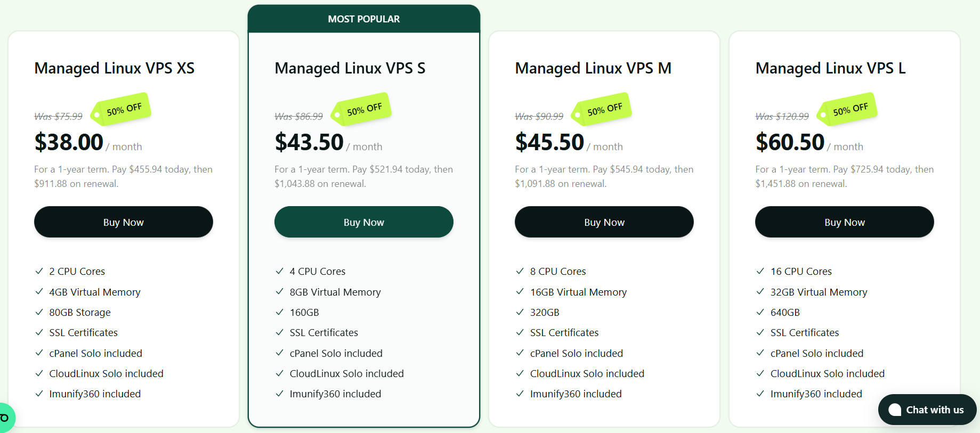Select the checkmark beside 16GB Virtual Memory
The width and height of the screenshot is (980, 433).
[520, 292]
